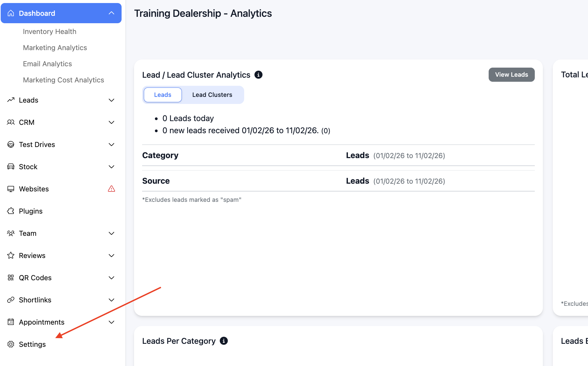Open Inventory Health submenu item
The image size is (588, 366).
pyautogui.click(x=50, y=31)
